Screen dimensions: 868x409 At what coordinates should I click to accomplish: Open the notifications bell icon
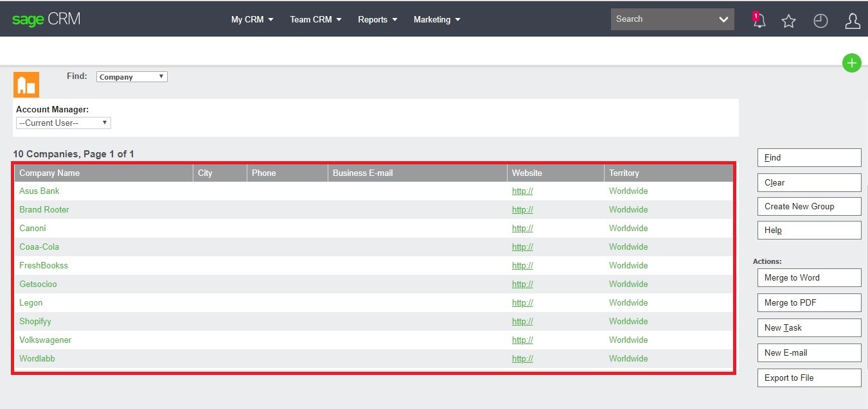[759, 20]
